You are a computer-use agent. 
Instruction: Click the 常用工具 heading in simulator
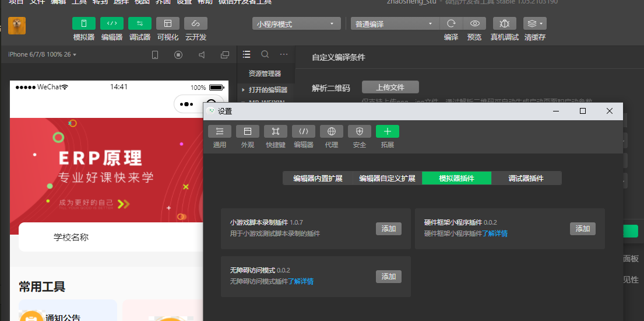tap(42, 287)
